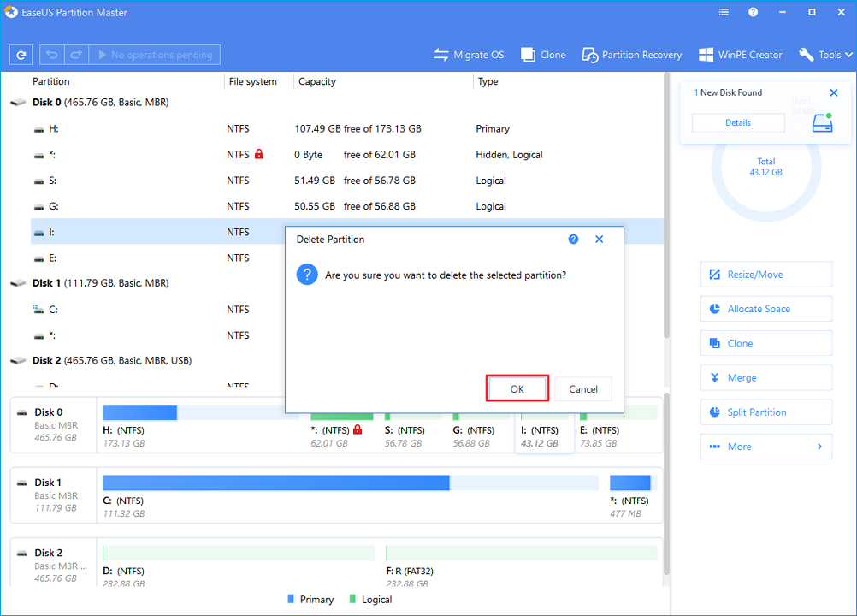Open the Migrate OS tool
857x616 pixels.
click(x=469, y=55)
